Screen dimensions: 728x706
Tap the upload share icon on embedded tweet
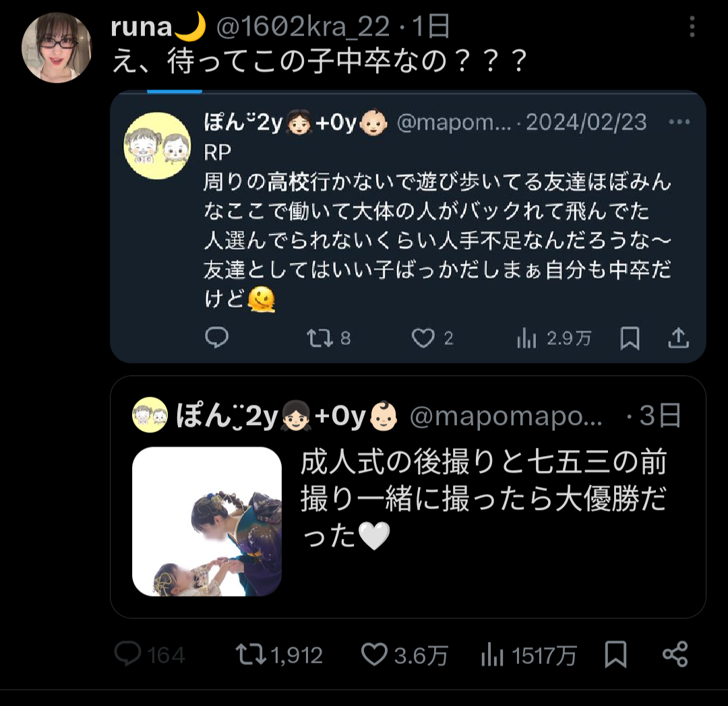coord(678,338)
